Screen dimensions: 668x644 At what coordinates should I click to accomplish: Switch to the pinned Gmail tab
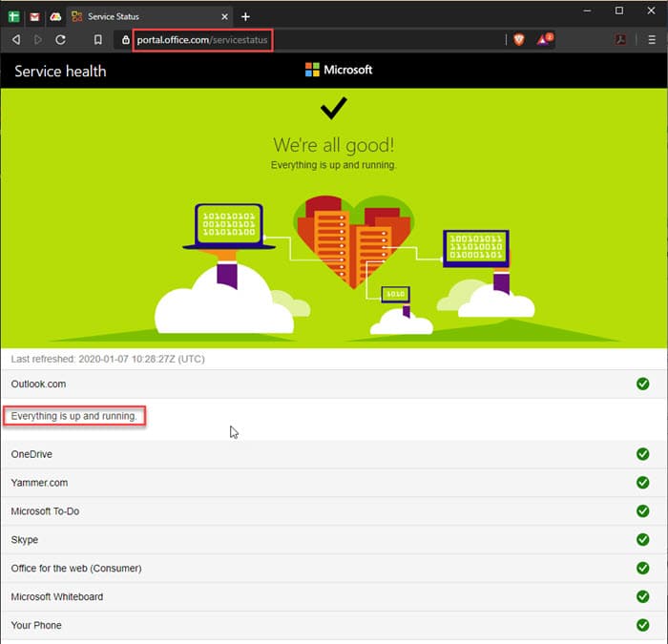coord(34,16)
